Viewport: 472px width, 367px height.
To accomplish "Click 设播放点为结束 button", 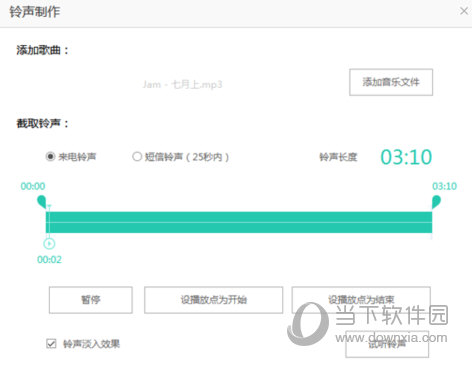I will pyautogui.click(x=361, y=300).
